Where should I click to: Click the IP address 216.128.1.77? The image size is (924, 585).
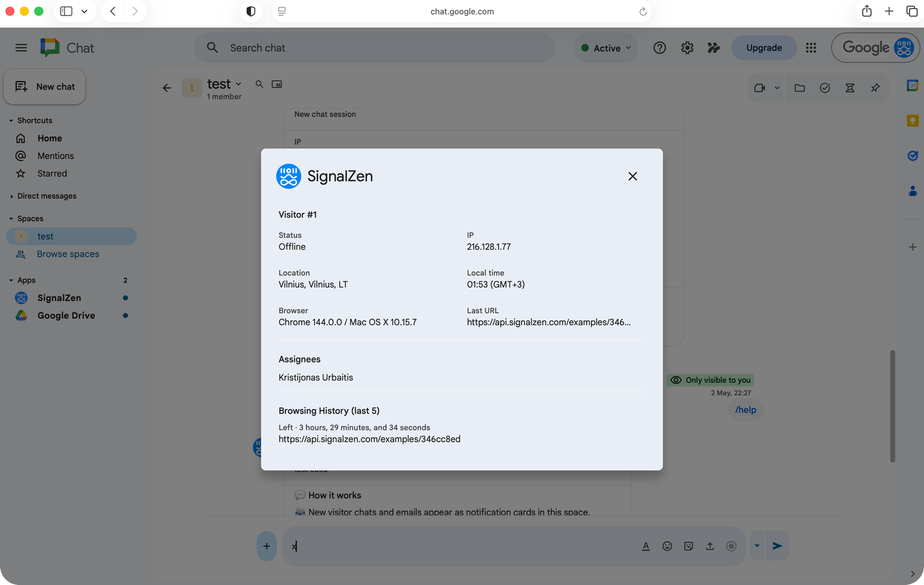[x=489, y=246]
